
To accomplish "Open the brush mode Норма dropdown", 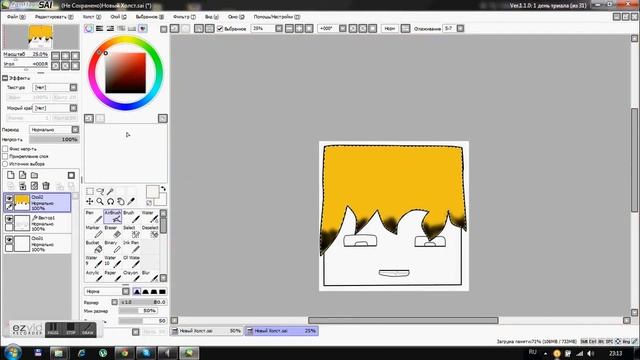I will pos(126,291).
